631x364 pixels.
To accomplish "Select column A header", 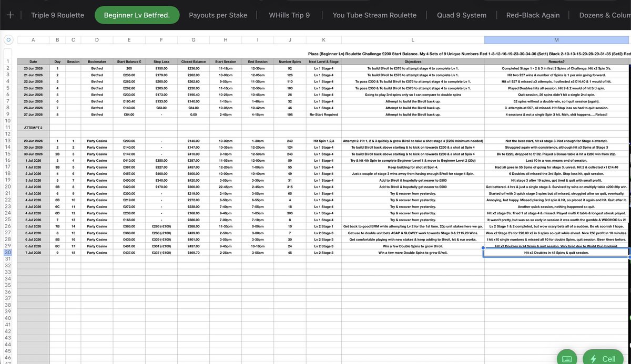I will coord(33,40).
